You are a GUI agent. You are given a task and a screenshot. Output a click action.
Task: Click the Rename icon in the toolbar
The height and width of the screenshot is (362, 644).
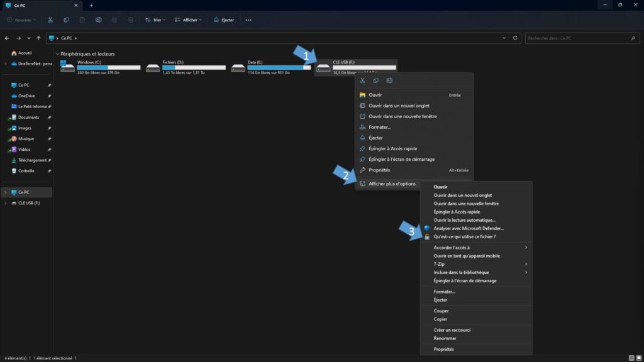pos(99,19)
